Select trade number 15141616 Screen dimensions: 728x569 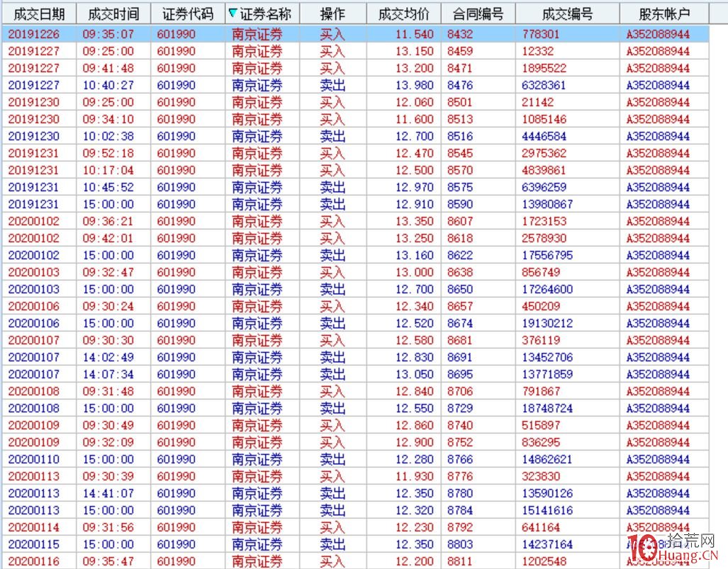click(547, 511)
